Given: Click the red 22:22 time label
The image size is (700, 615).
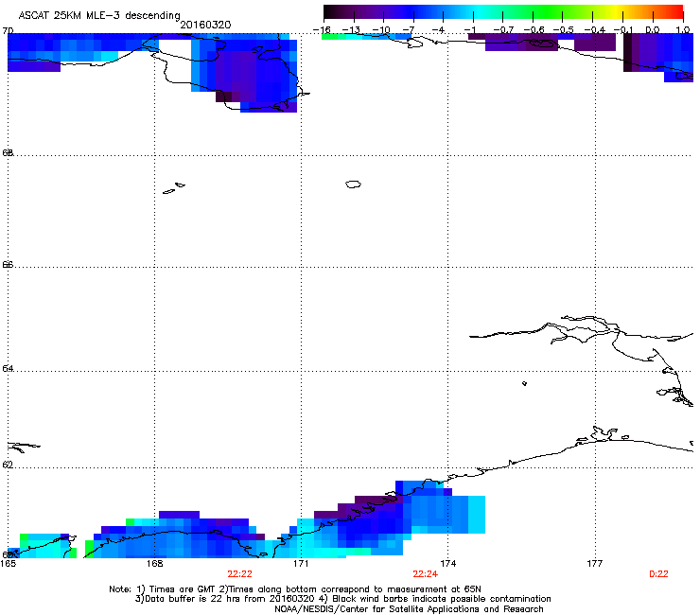Looking at the screenshot, I should 239,574.
